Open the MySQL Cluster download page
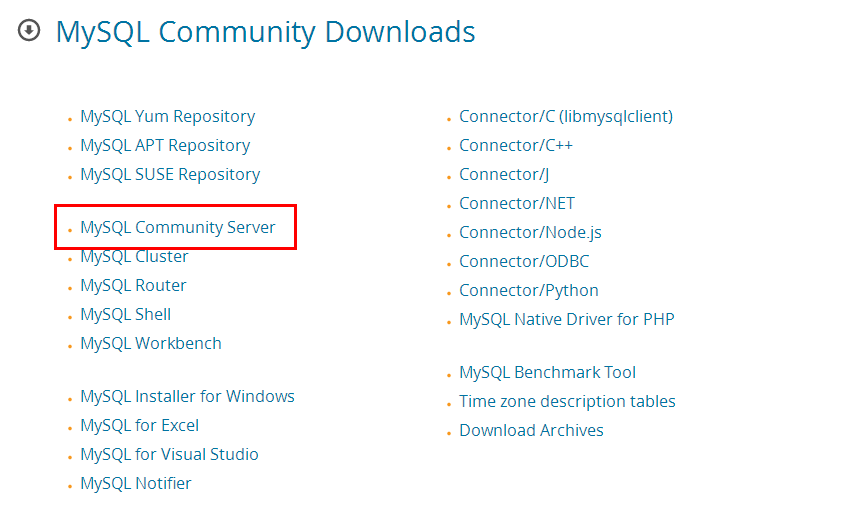 134,256
